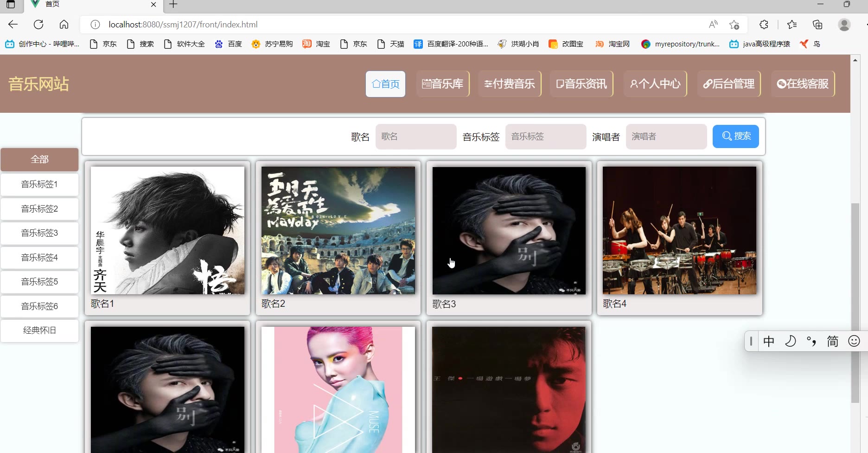Switch IME 中 Chinese/English mode
868x453 pixels.
[769, 342]
